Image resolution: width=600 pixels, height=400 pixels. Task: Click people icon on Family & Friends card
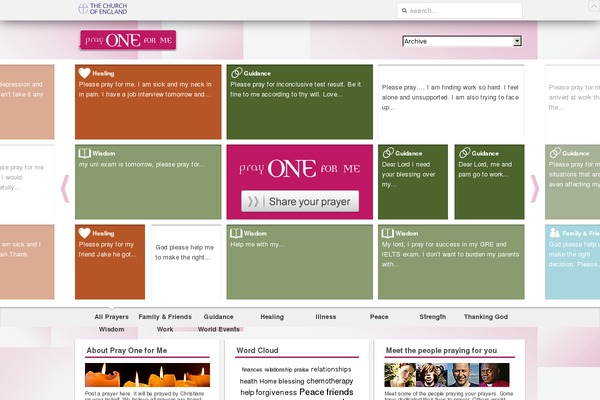554,233
